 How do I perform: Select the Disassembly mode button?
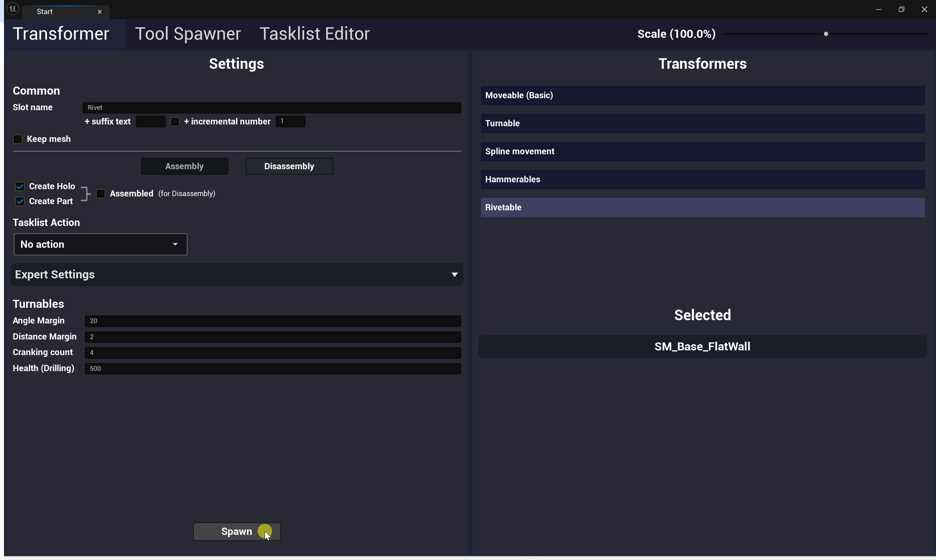[x=289, y=166]
